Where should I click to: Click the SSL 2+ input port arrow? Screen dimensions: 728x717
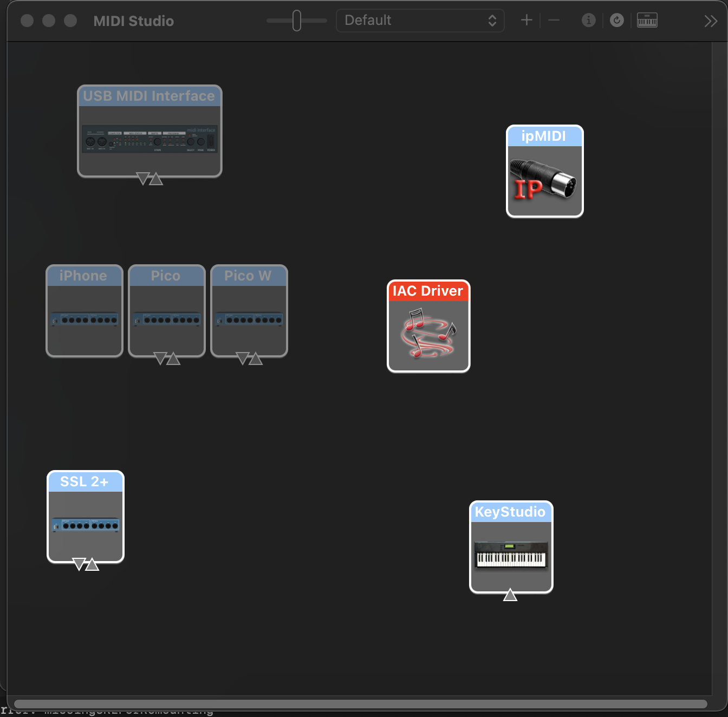pos(79,564)
